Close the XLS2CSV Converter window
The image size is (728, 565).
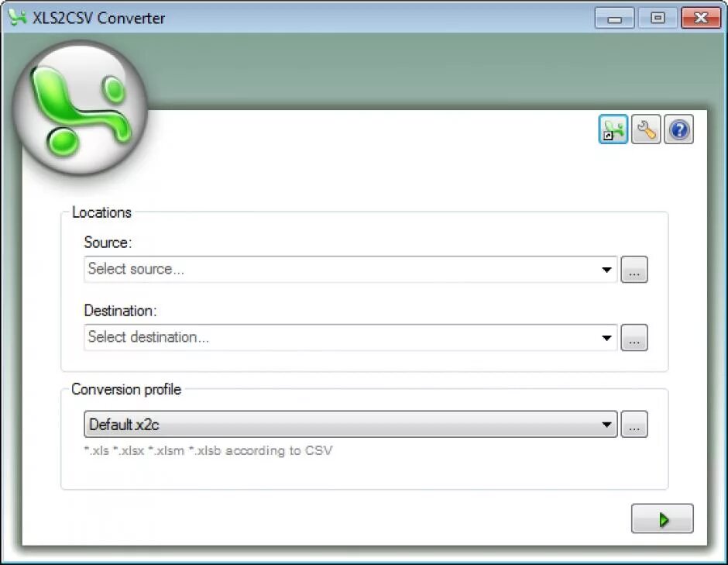701,18
